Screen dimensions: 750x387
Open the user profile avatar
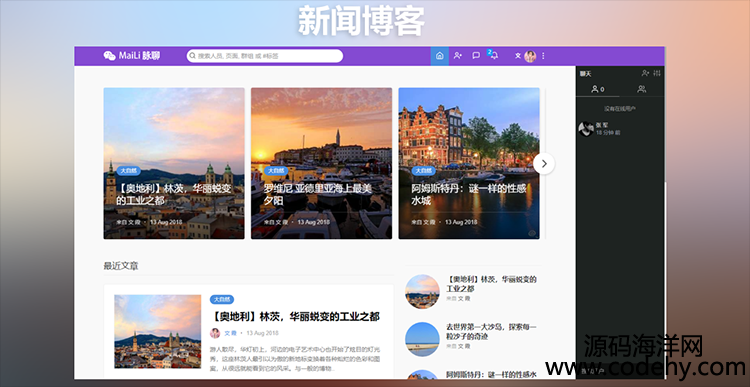coord(530,56)
